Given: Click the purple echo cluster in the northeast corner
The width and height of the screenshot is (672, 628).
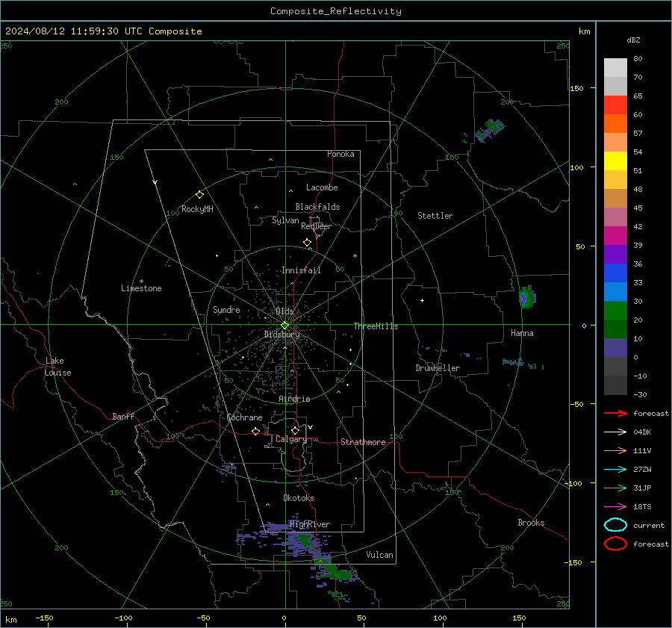Looking at the screenshot, I should coord(489,131).
